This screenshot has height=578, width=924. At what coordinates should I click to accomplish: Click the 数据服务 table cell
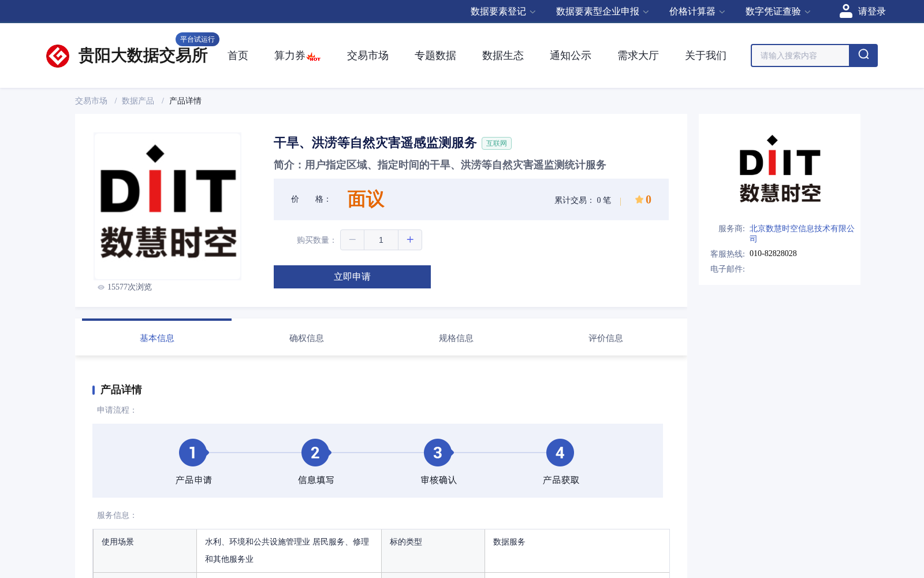tap(577, 551)
